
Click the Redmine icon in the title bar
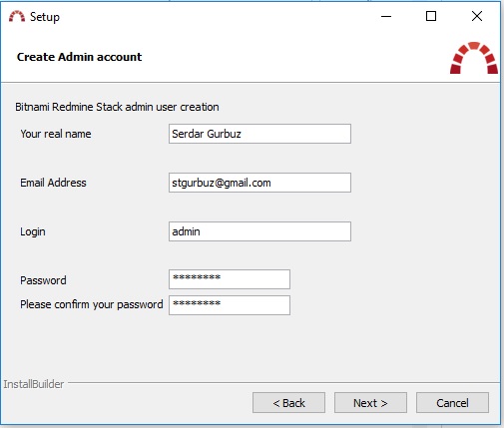[17, 16]
